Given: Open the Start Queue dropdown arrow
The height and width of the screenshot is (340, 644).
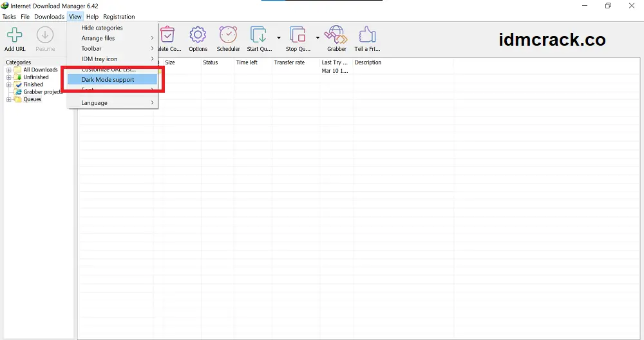Looking at the screenshot, I should [279, 38].
